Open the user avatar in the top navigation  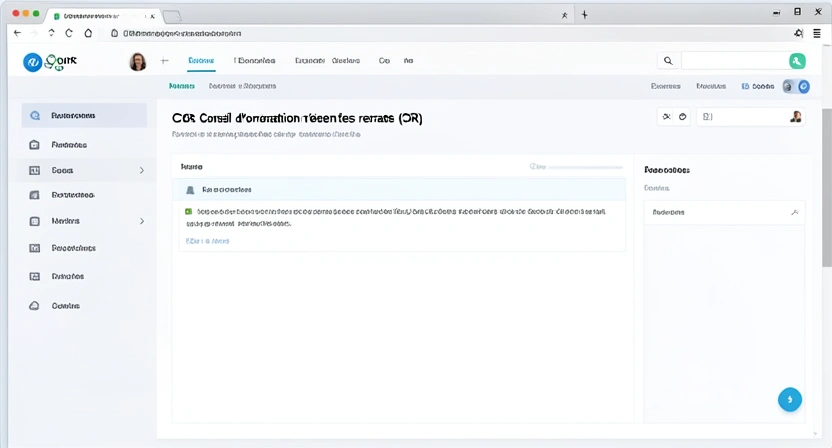pyautogui.click(x=138, y=62)
